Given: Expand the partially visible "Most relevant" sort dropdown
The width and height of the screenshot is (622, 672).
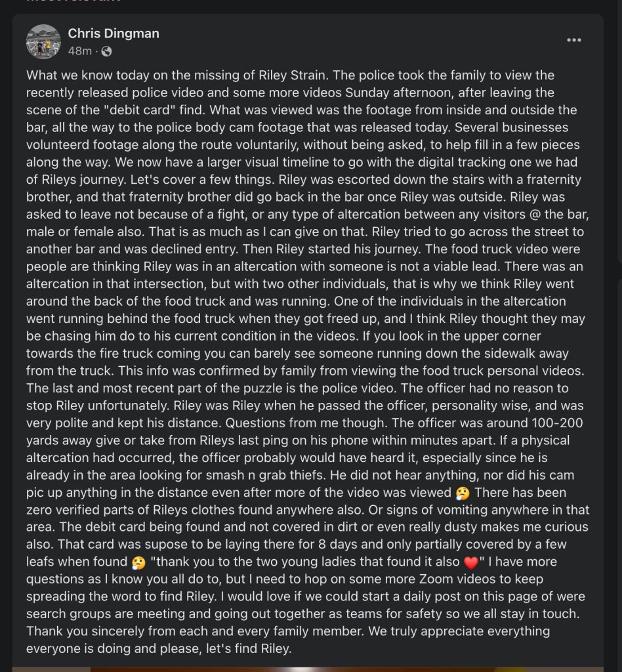Looking at the screenshot, I should click(x=72, y=2).
